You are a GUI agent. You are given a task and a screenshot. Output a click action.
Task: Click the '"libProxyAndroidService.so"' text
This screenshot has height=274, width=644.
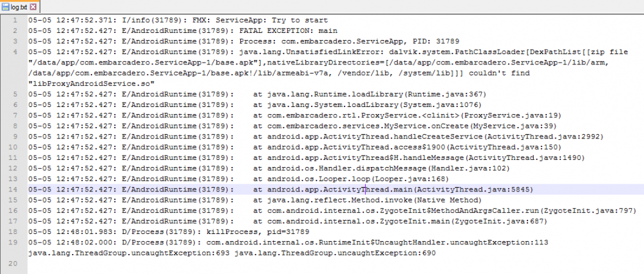(x=91, y=84)
